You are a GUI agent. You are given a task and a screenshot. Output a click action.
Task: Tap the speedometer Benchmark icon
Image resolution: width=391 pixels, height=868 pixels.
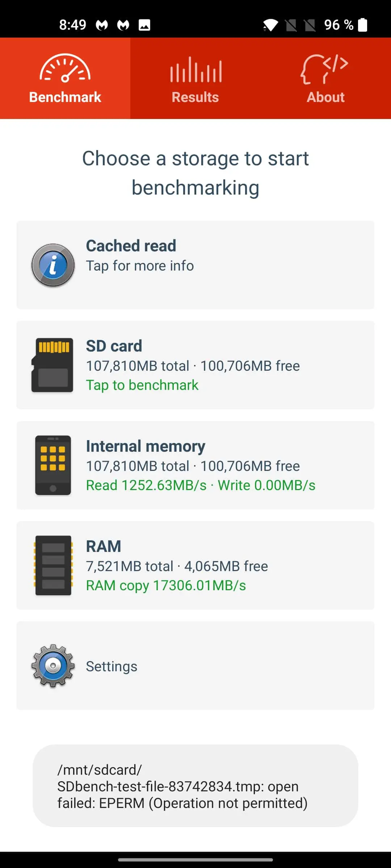[65, 68]
